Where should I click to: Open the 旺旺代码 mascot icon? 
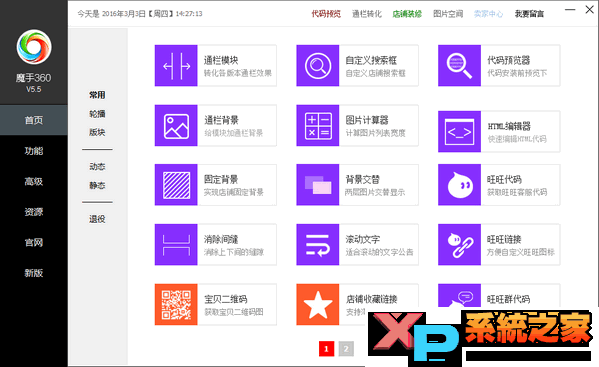pos(460,185)
